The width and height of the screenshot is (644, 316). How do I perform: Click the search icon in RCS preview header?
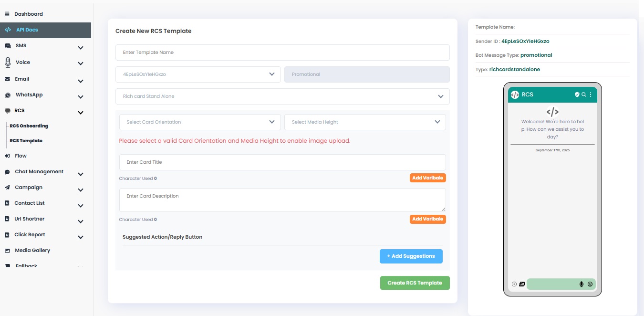pyautogui.click(x=584, y=95)
